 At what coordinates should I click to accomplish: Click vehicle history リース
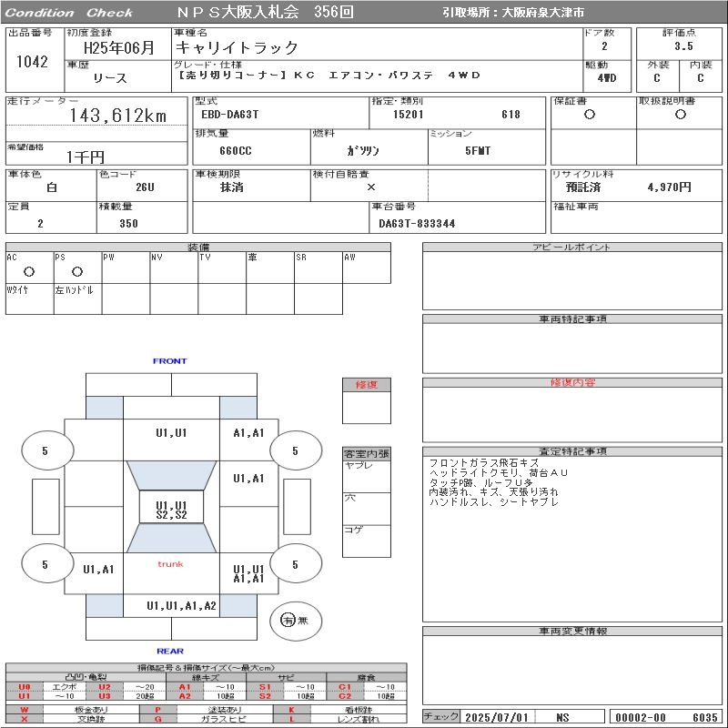coord(110,78)
